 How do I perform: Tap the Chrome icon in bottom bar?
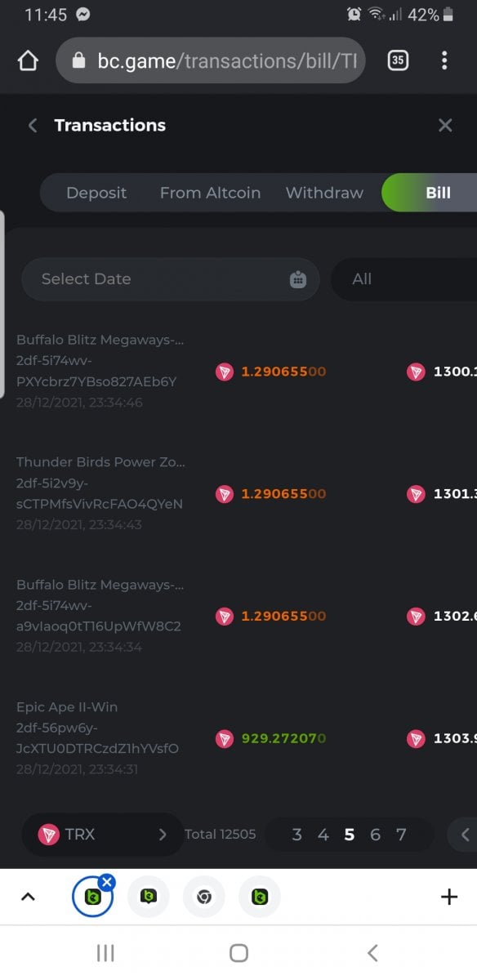pos(204,897)
